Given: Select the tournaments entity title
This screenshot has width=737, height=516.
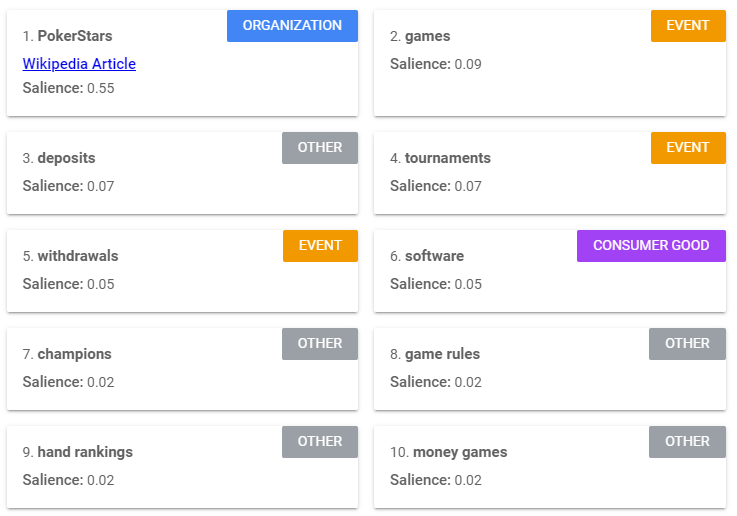Looking at the screenshot, I should tap(447, 158).
